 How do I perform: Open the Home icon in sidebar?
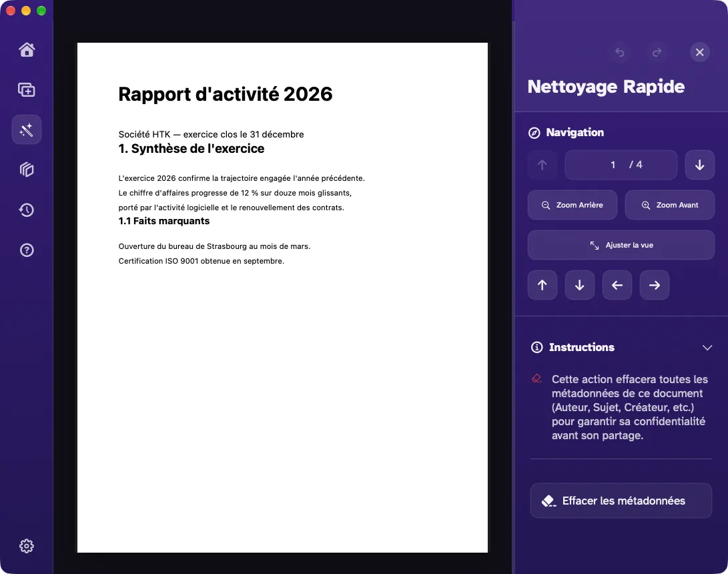[x=27, y=49]
